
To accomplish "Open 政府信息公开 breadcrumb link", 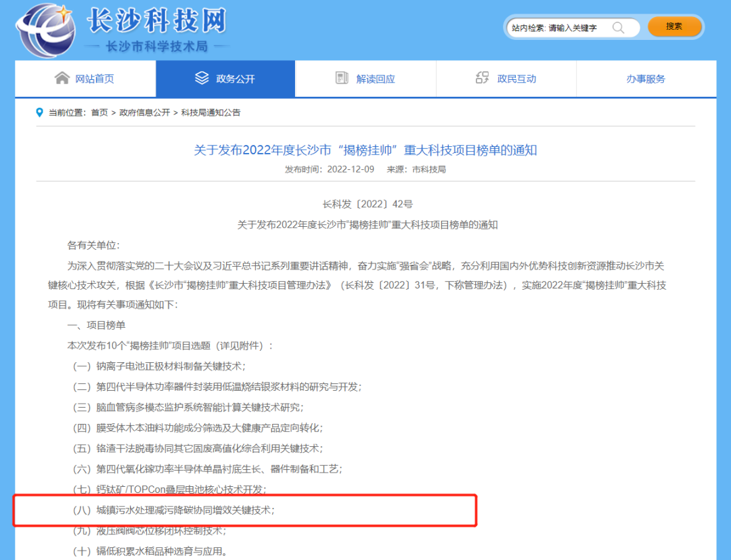I will 145,113.
